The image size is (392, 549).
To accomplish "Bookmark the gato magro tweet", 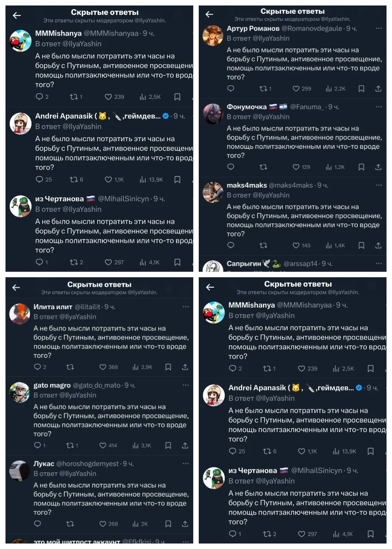I will tap(168, 445).
